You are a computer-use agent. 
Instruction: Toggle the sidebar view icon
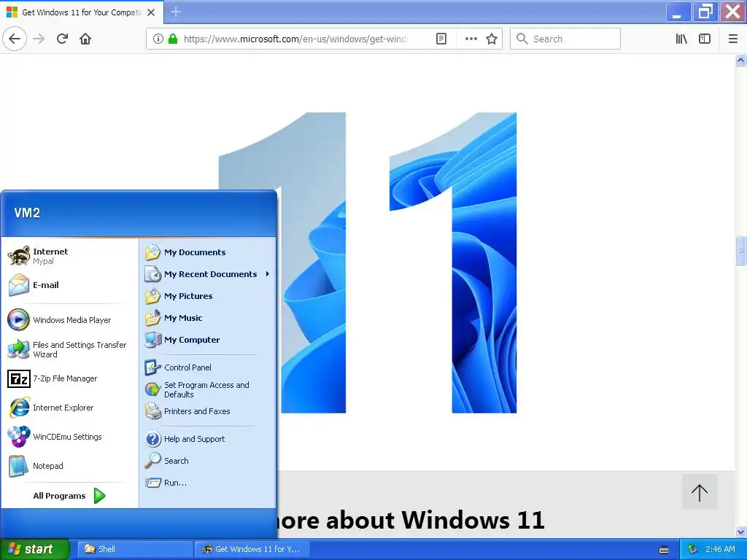click(x=705, y=39)
